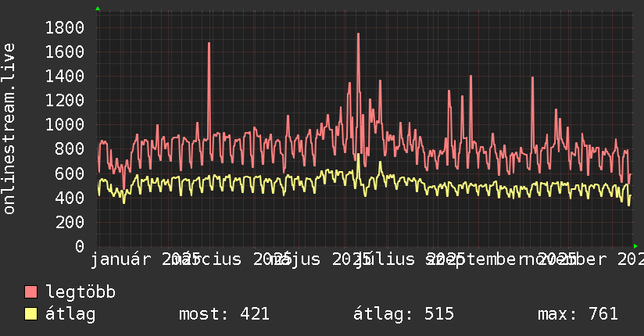
Task: Click the átlag: 515 value
Action: (404, 314)
